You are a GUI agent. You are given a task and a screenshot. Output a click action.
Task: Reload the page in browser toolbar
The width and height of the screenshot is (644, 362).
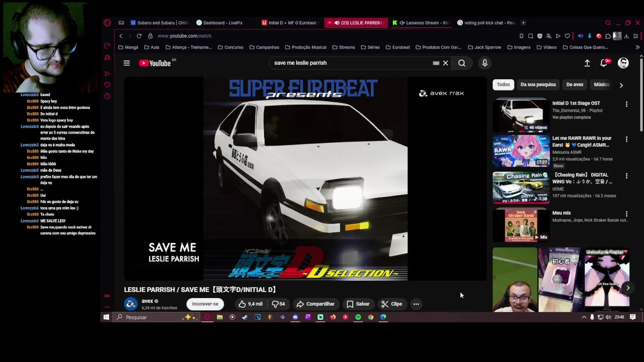pyautogui.click(x=139, y=36)
